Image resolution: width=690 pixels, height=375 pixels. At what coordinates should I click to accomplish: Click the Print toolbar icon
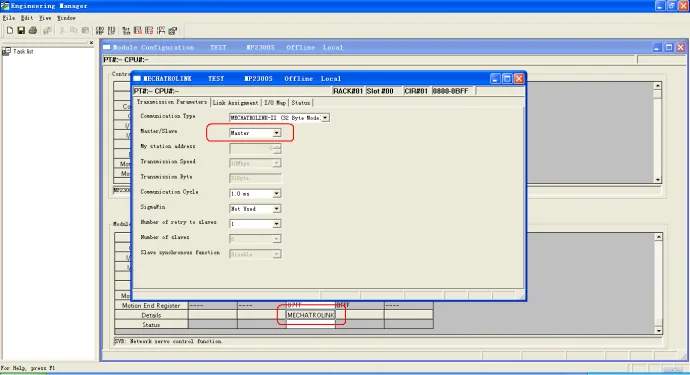(x=33, y=30)
